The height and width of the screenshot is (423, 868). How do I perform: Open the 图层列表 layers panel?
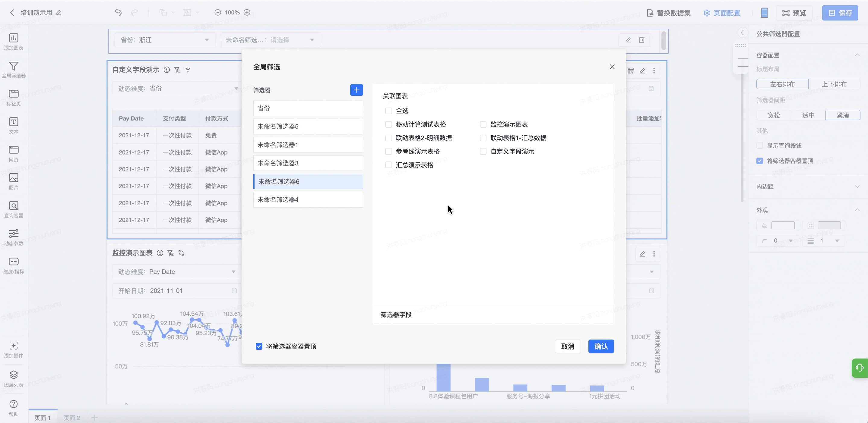14,379
